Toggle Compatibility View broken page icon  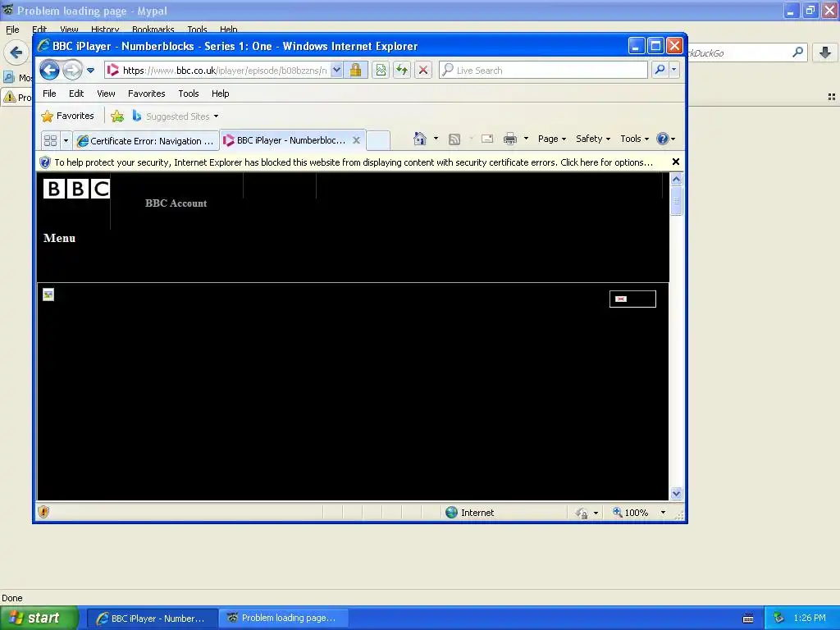pyautogui.click(x=381, y=70)
